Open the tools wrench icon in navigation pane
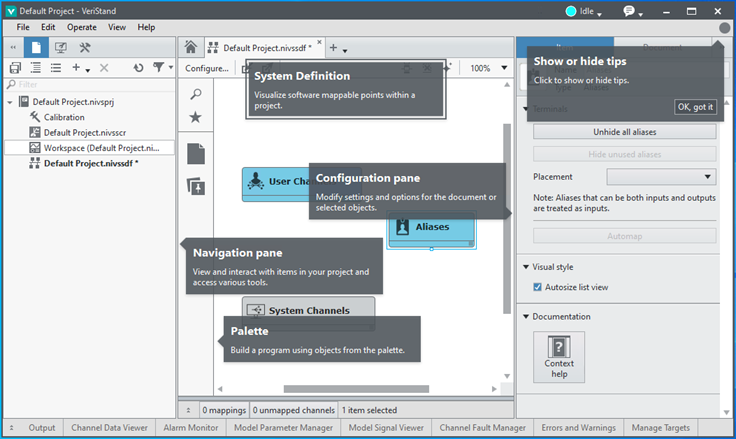This screenshot has height=439, width=736. click(86, 47)
